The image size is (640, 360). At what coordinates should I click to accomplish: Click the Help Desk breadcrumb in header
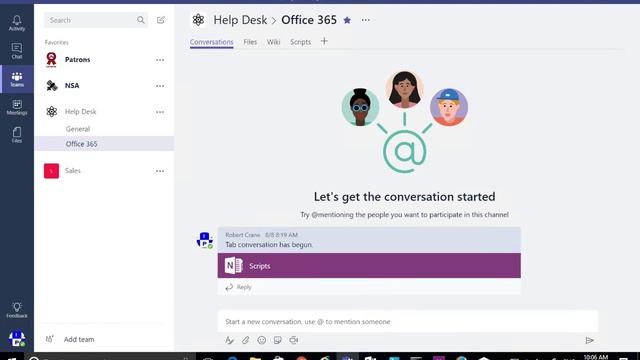240,20
